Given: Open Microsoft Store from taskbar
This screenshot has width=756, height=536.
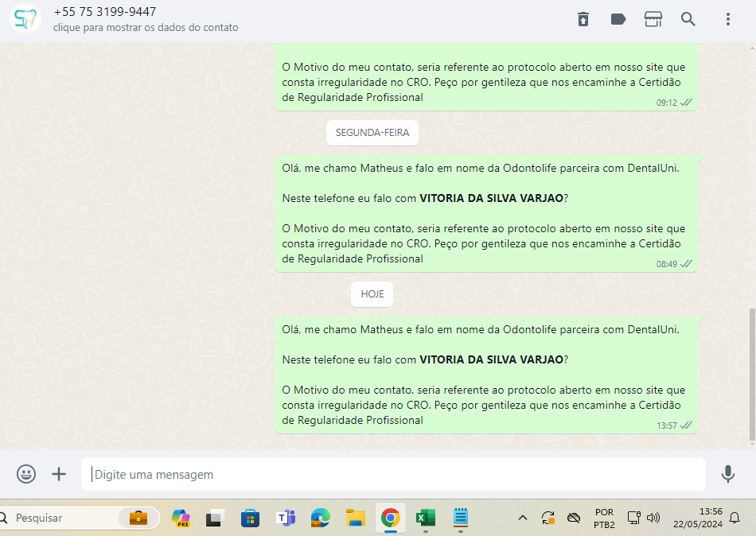Looking at the screenshot, I should point(250,519).
